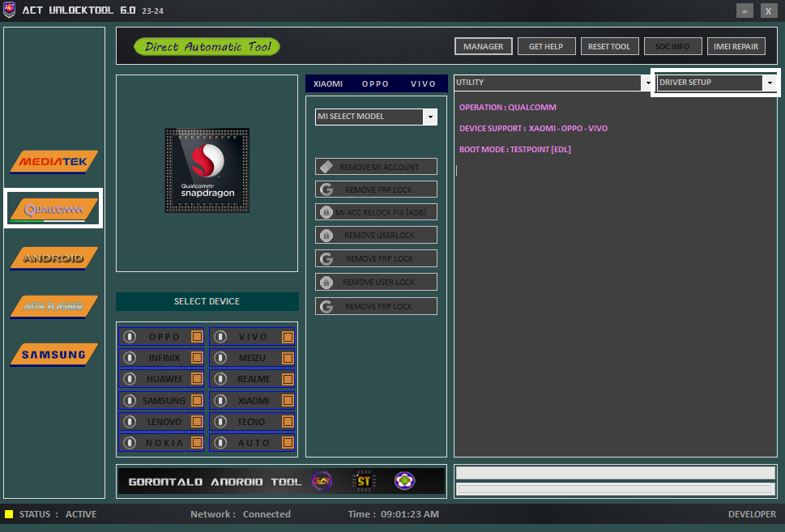
Task: Click the Qualcomm Snapdragon chip image
Action: tap(207, 170)
